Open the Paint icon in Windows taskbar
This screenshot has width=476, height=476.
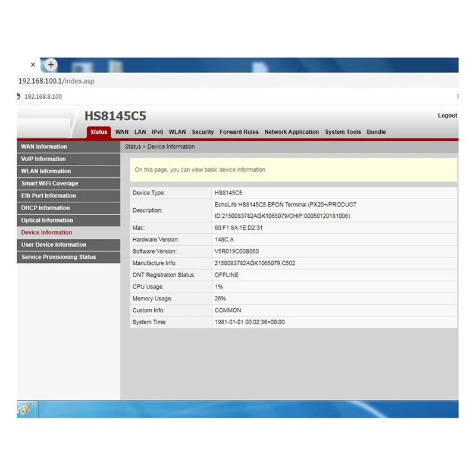pyautogui.click(x=24, y=409)
